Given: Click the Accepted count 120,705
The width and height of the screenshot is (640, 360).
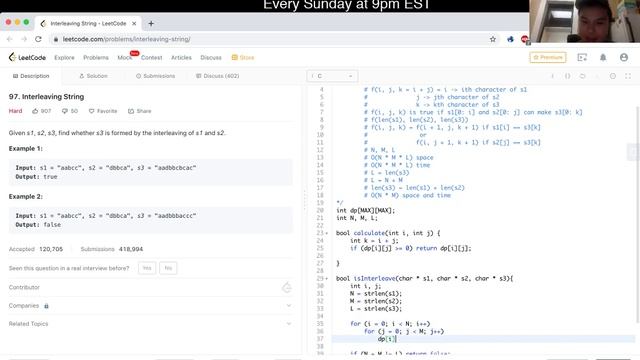Looking at the screenshot, I should 51,249.
